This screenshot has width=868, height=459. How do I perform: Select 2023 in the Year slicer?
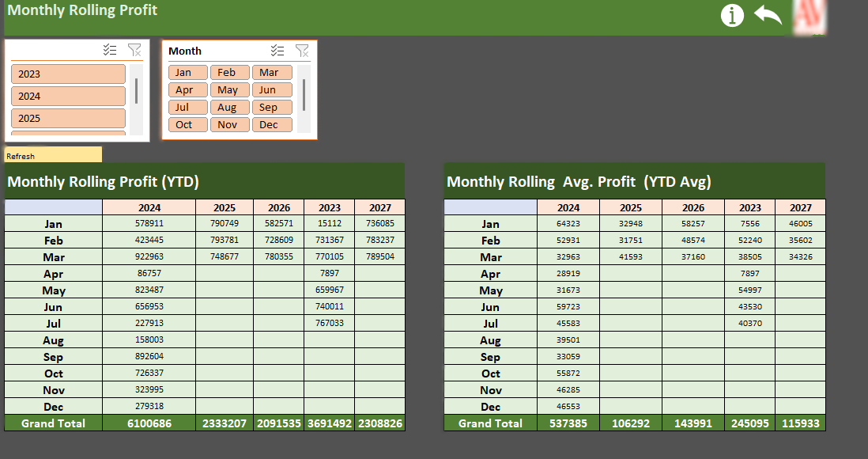coord(68,74)
